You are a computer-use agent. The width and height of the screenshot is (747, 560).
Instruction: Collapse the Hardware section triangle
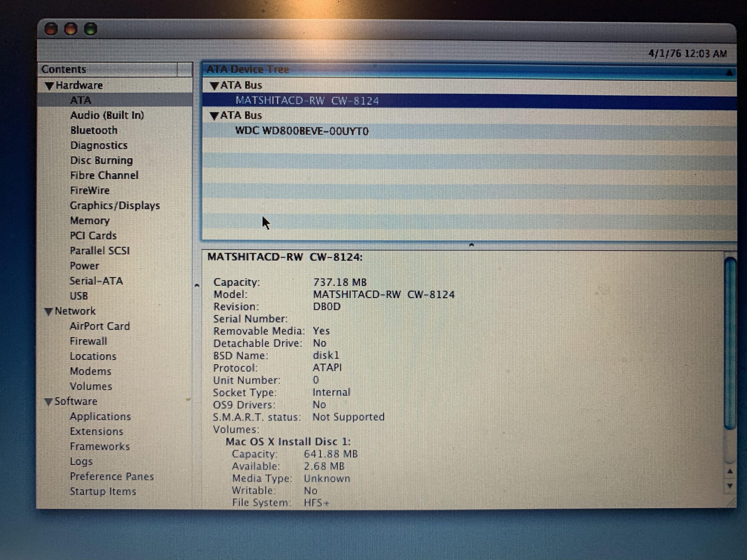point(49,86)
